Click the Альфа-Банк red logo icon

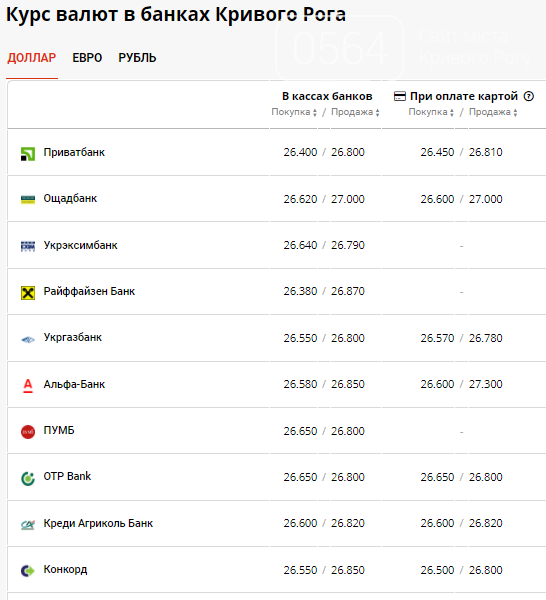28,386
